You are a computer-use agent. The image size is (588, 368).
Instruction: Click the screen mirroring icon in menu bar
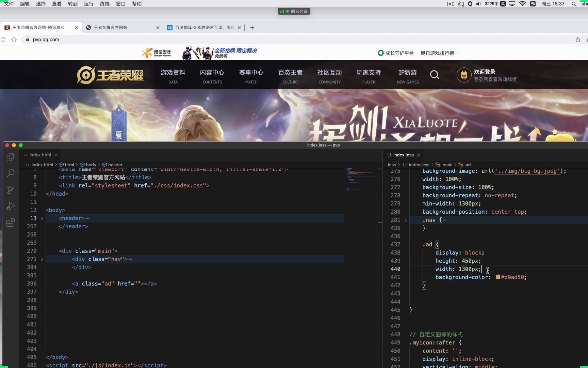(512, 4)
